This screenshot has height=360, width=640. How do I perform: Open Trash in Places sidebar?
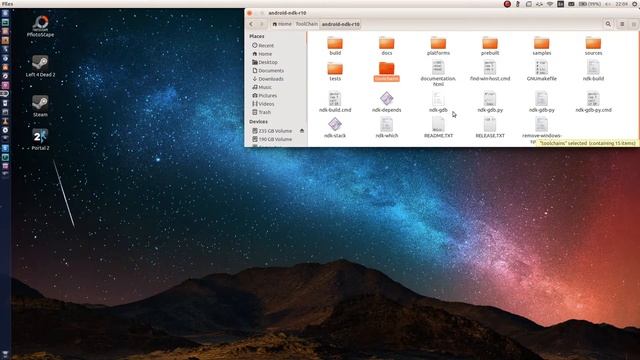click(262, 112)
